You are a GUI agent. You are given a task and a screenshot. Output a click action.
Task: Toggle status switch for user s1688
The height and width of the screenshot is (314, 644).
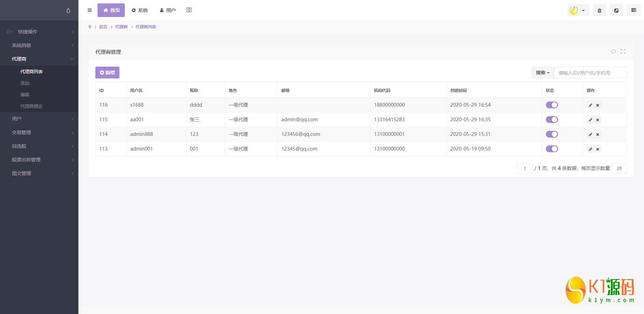[x=552, y=105]
